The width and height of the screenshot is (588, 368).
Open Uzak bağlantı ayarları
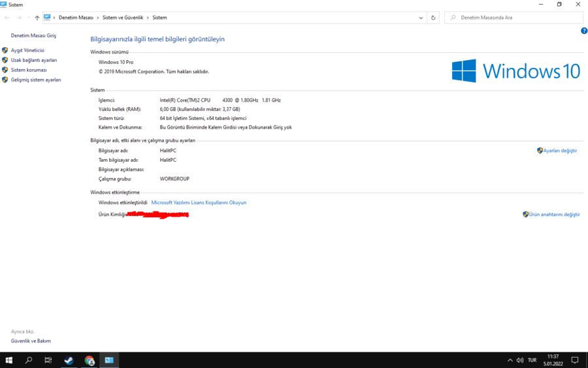34,60
